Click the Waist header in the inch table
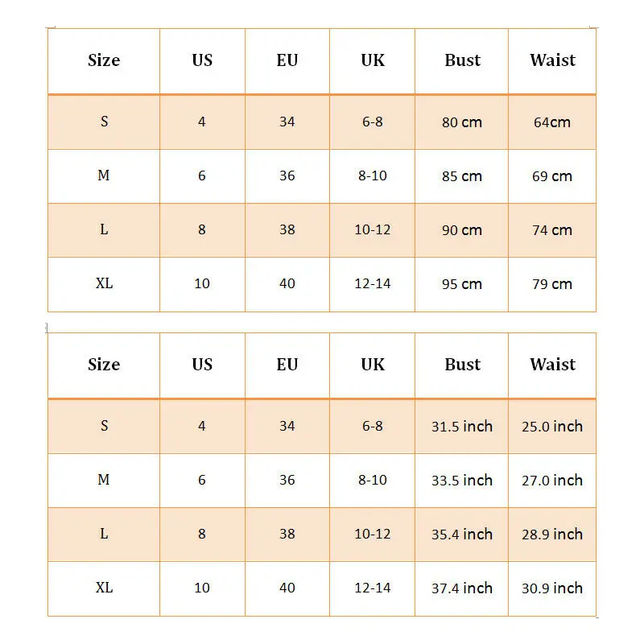This screenshot has width=644, height=644. (x=552, y=365)
